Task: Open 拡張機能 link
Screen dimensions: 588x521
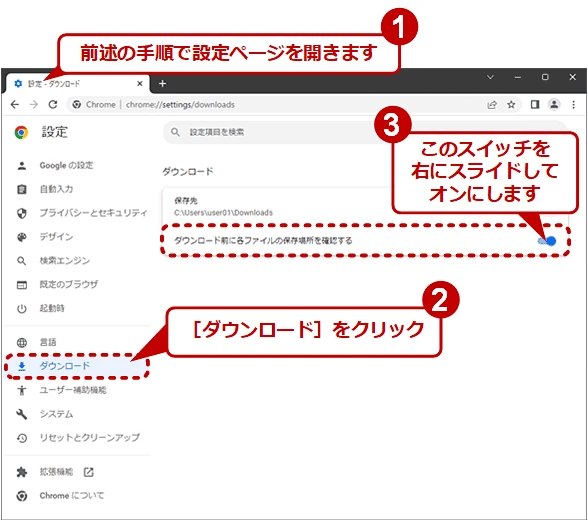Action: [x=77, y=472]
